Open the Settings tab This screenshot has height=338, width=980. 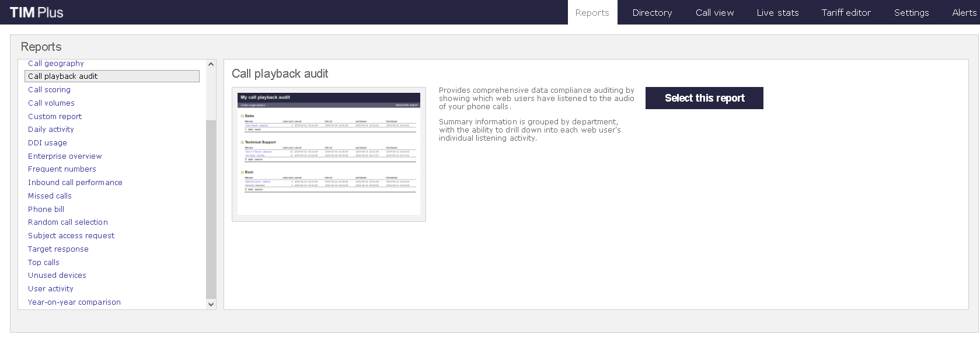click(x=911, y=12)
